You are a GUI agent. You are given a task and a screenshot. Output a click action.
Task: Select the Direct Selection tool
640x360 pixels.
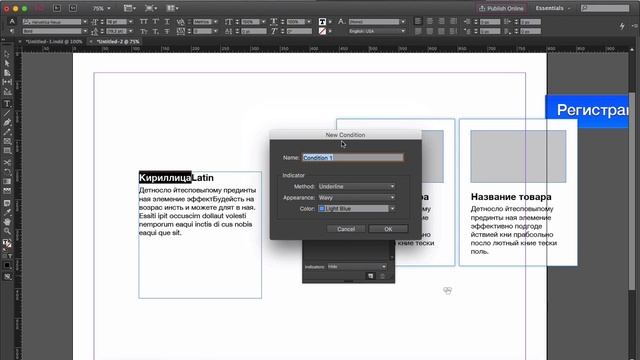point(7,63)
